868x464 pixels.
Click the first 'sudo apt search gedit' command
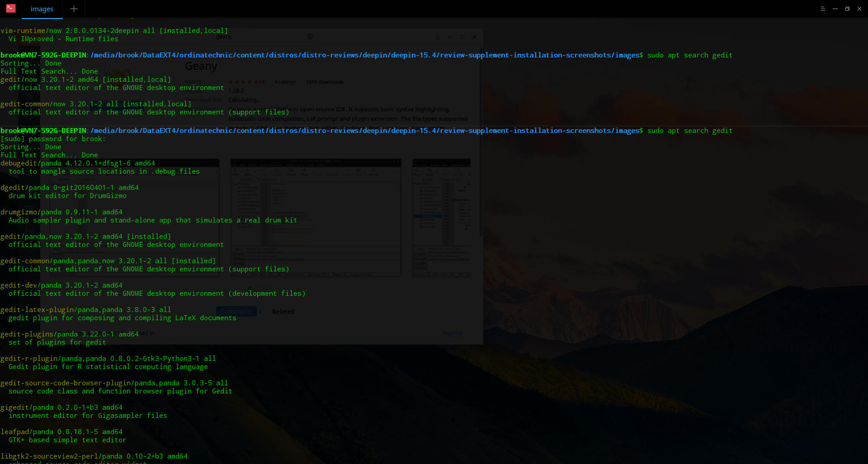point(690,55)
